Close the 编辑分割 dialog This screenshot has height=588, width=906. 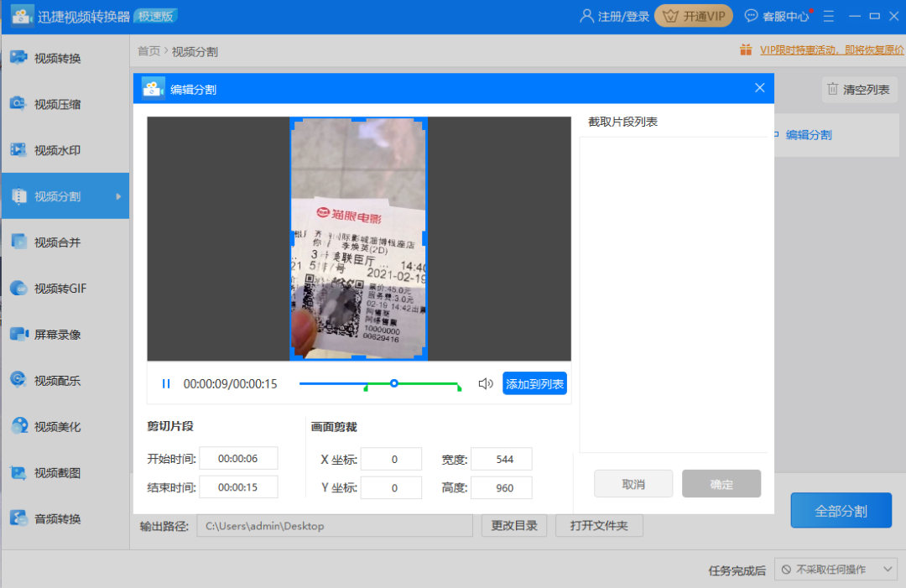pyautogui.click(x=759, y=88)
